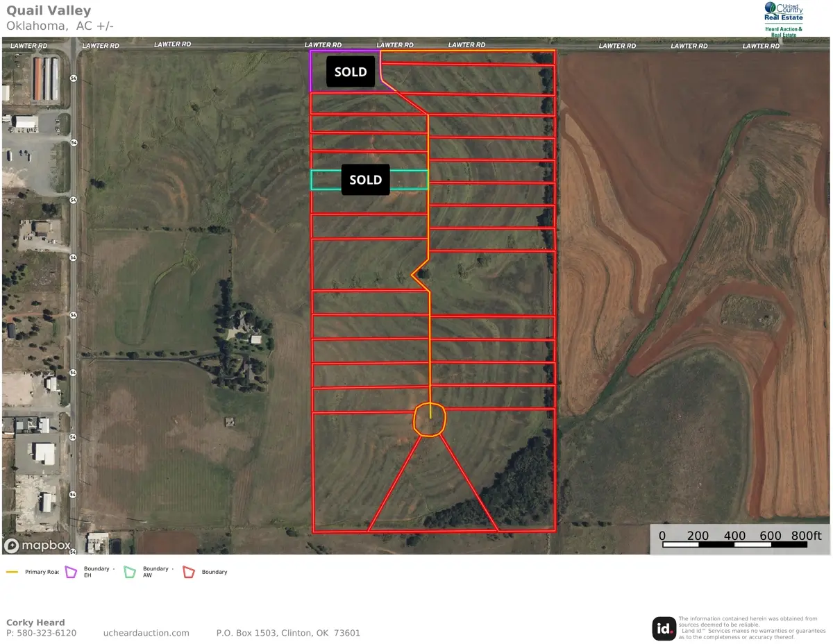Click the phone number 580-323-6120
The height and width of the screenshot is (644, 833).
(46, 633)
